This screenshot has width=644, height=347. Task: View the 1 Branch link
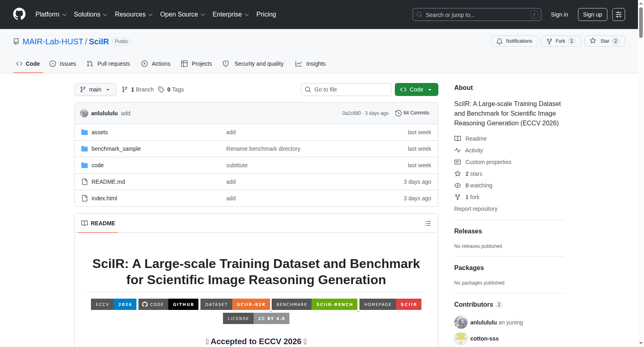(138, 89)
